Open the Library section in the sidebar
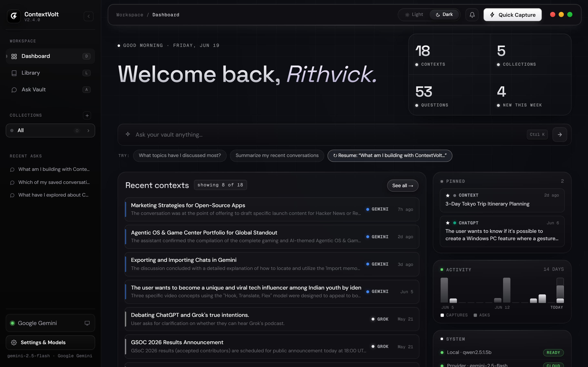Image resolution: width=588 pixels, height=367 pixels. 50,73
